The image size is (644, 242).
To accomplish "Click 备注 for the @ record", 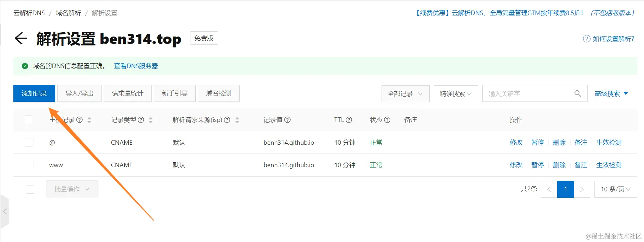I will tap(581, 142).
